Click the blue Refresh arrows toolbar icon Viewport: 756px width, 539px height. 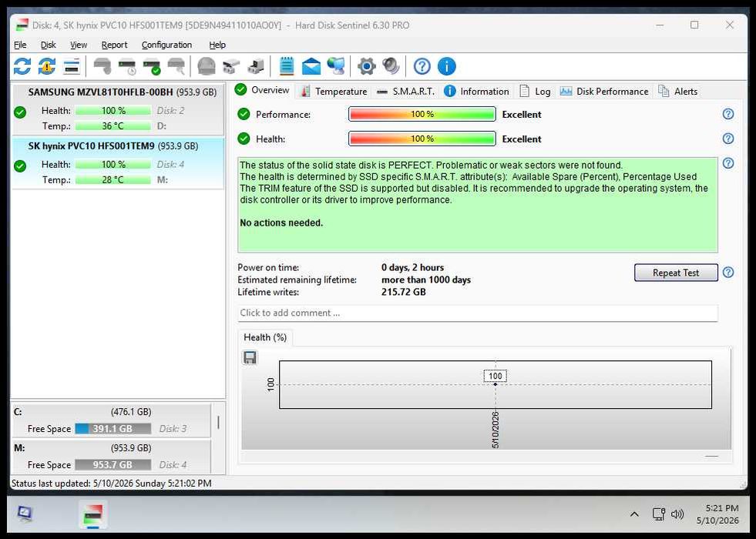click(x=22, y=66)
